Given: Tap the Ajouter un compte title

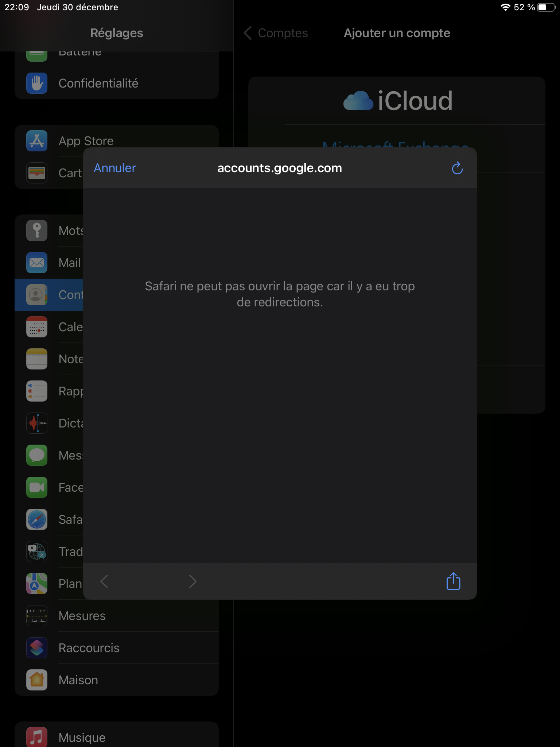Looking at the screenshot, I should [x=397, y=33].
